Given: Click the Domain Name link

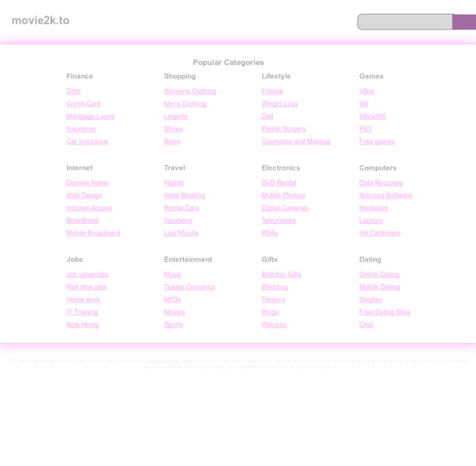Looking at the screenshot, I should point(87,183).
